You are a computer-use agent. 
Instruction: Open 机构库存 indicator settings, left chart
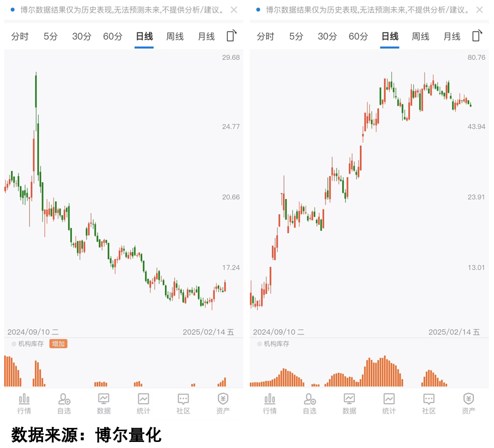[x=14, y=344]
